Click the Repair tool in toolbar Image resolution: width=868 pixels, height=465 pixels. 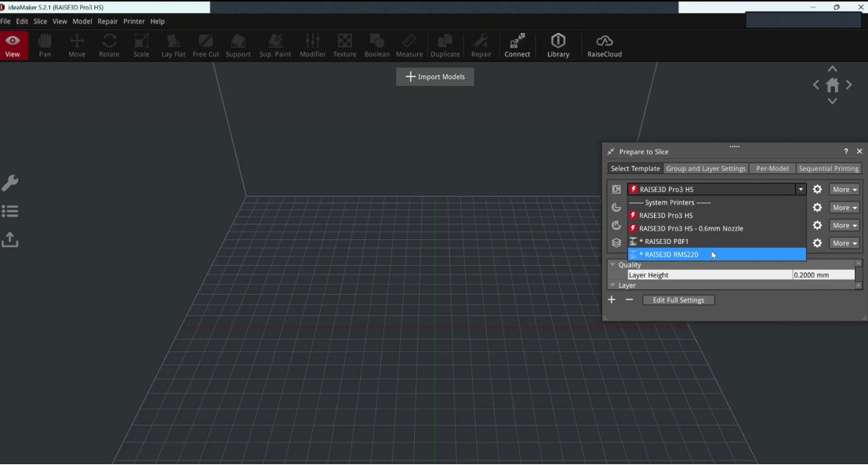tap(481, 45)
